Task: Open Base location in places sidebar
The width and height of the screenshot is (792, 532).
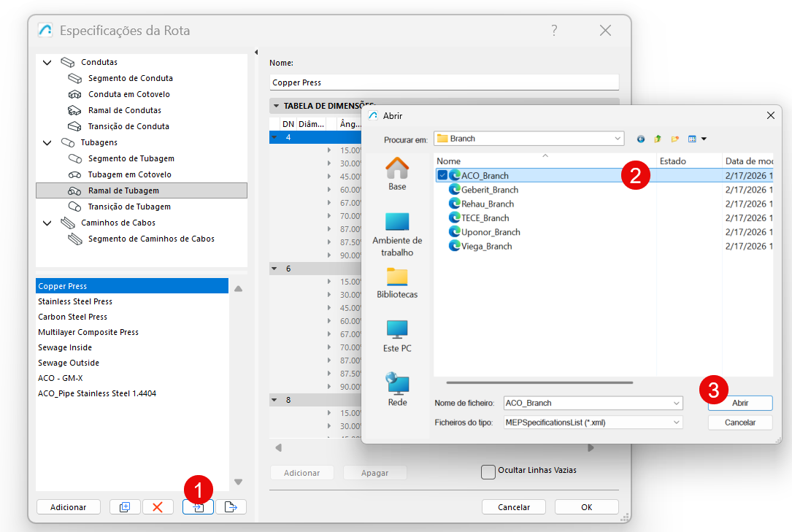Action: [x=397, y=174]
